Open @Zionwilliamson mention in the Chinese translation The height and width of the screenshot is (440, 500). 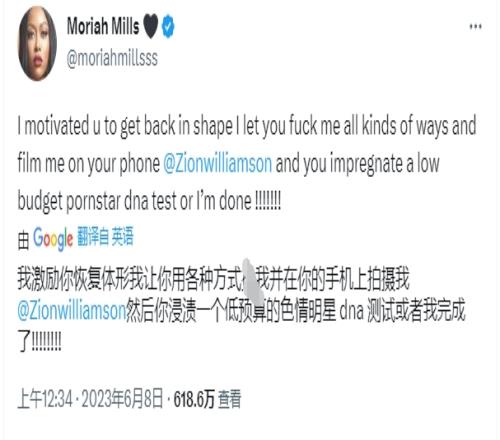72,311
